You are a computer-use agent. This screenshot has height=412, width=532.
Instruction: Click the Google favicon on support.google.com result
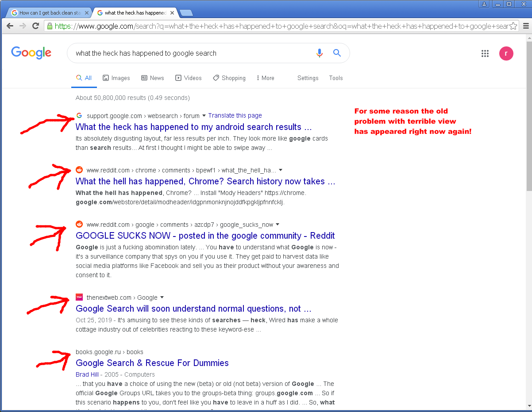79,115
